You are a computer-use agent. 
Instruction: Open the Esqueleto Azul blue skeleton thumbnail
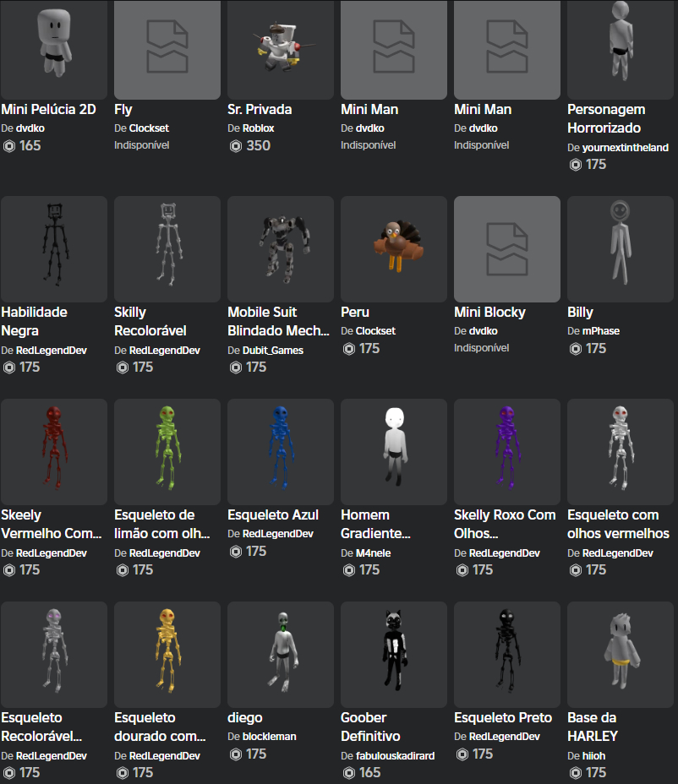tap(281, 451)
